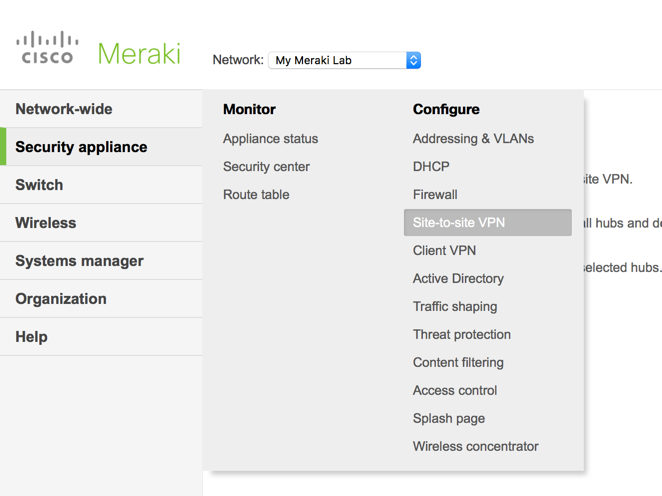Click the blue network selector arrows
This screenshot has height=496, width=662.
pos(413,60)
